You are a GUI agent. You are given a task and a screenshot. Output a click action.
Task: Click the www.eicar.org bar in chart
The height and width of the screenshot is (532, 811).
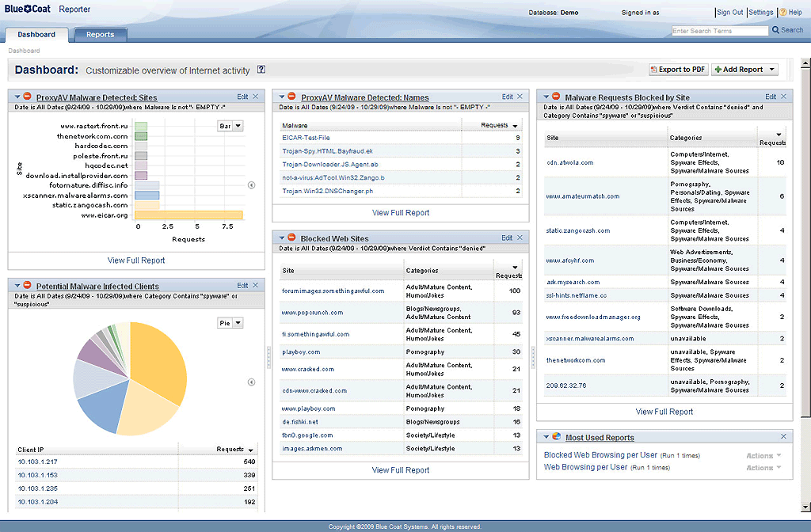[188, 215]
